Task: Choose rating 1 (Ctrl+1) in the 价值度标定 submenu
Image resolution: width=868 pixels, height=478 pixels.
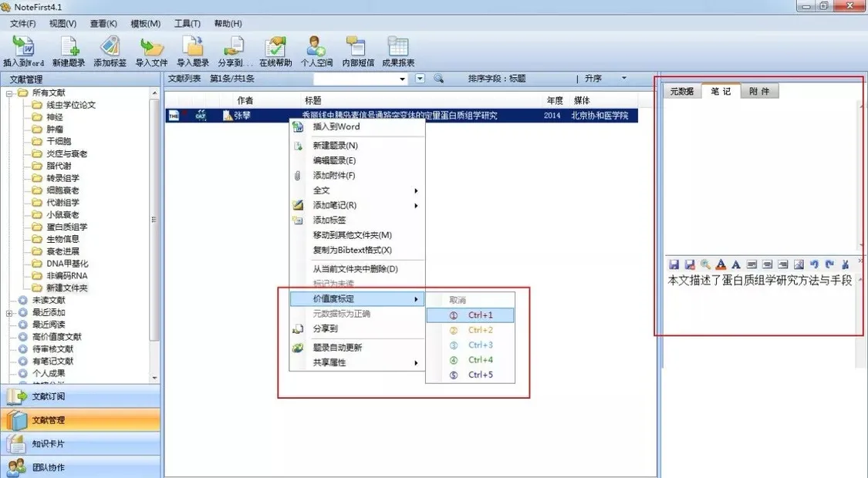Action: tap(471, 315)
